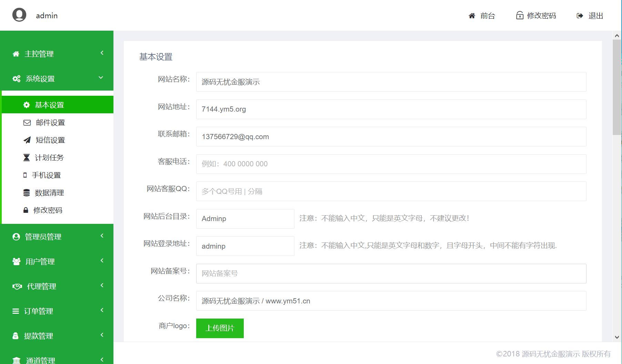Expand the 订单管理 section

point(101,311)
